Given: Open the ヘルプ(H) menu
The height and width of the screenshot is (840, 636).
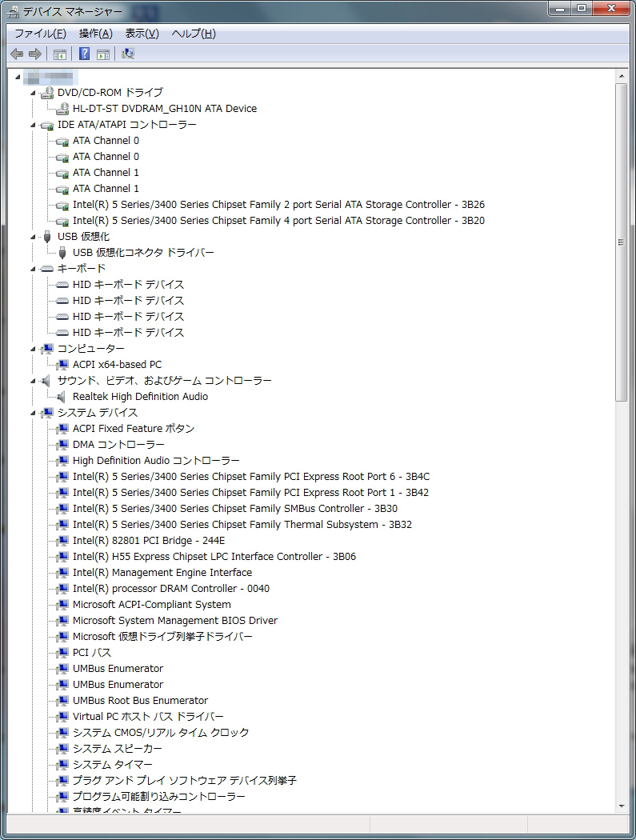Looking at the screenshot, I should tap(194, 34).
